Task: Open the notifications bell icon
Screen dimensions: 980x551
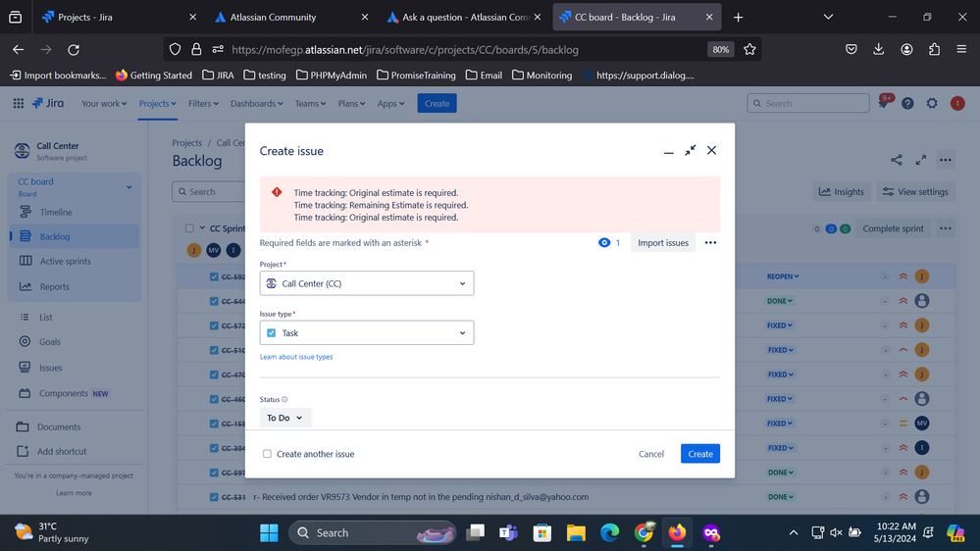Action: (x=883, y=104)
